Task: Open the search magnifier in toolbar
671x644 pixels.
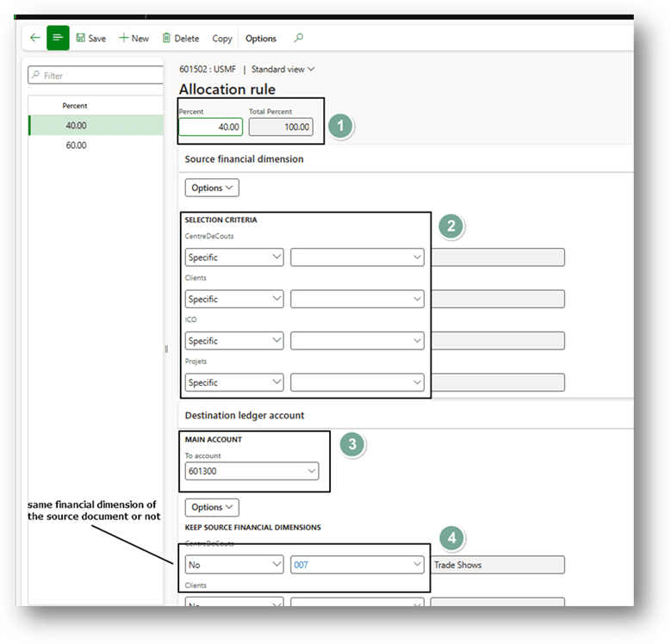Action: 299,38
